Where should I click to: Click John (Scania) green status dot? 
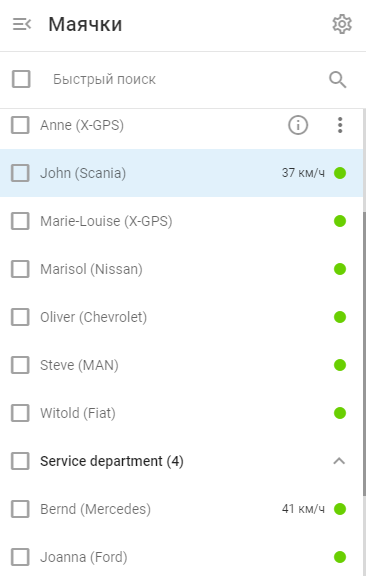pos(340,173)
